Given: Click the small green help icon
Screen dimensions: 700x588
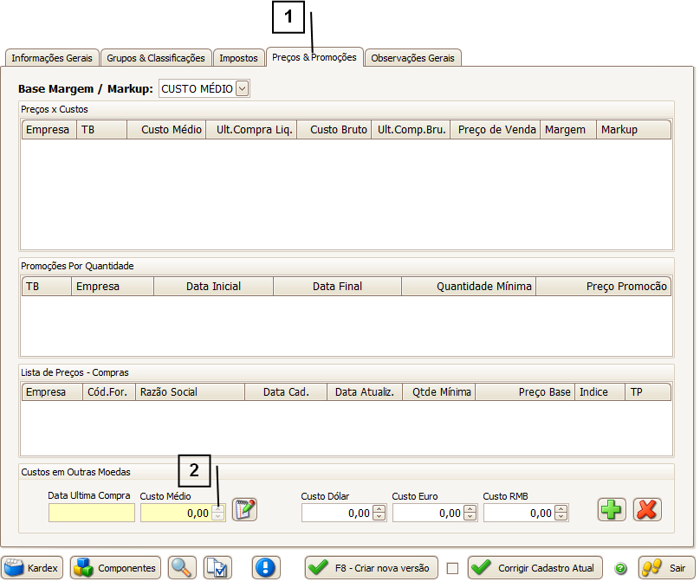Looking at the screenshot, I should click(620, 569).
